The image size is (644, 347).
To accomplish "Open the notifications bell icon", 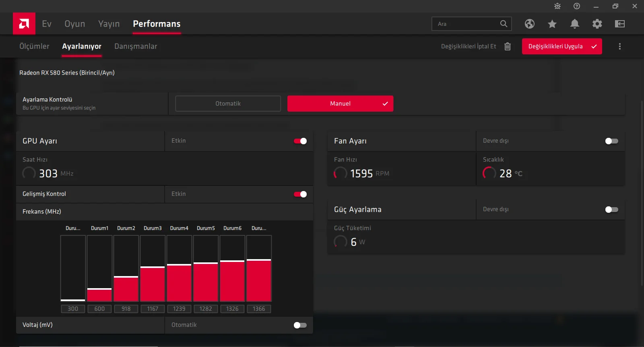I will tap(575, 24).
